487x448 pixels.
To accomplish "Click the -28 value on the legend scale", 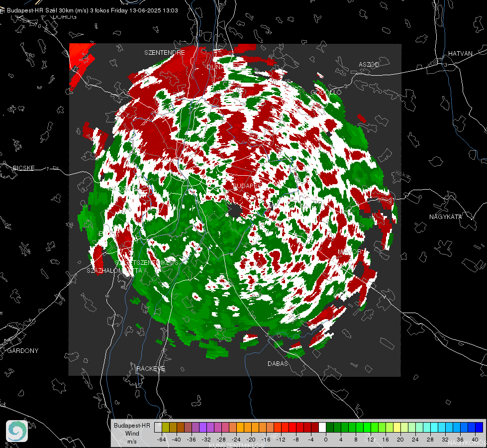I will click(221, 440).
